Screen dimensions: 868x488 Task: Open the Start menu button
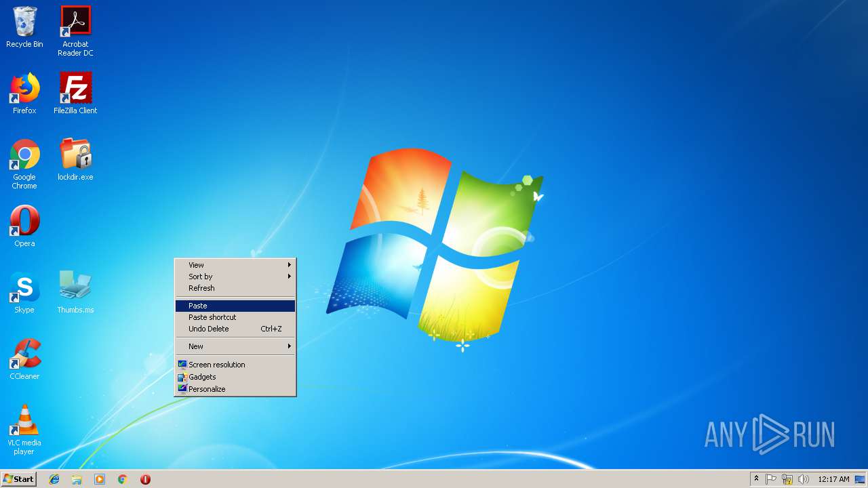(x=18, y=479)
